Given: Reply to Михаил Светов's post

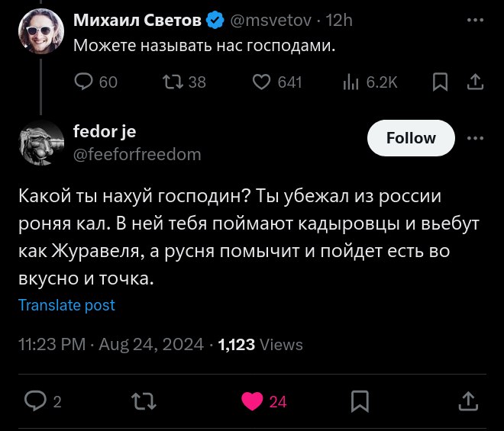Looking at the screenshot, I should (x=84, y=82).
